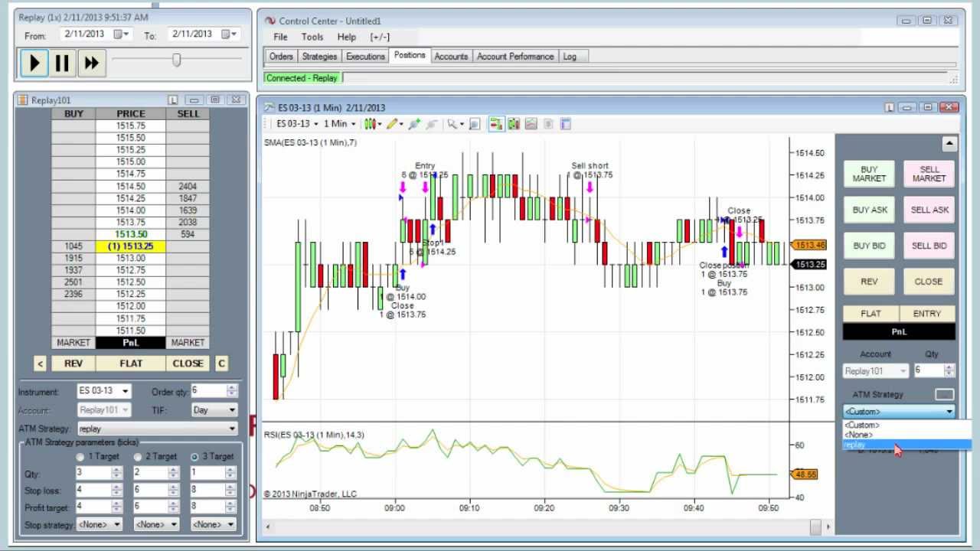Open the SuperDOM ATM Strategy replay dropdown
This screenshot has width=980, height=551.
157,429
